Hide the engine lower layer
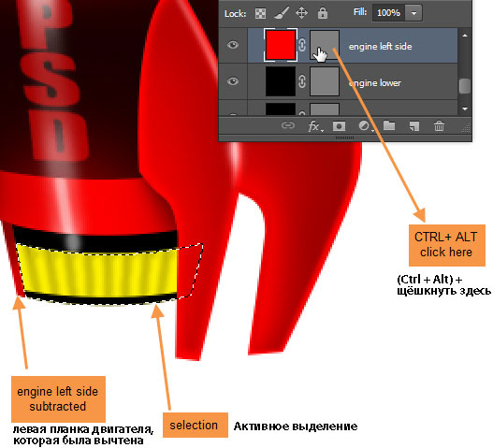This screenshot has height=448, width=493. pyautogui.click(x=233, y=81)
